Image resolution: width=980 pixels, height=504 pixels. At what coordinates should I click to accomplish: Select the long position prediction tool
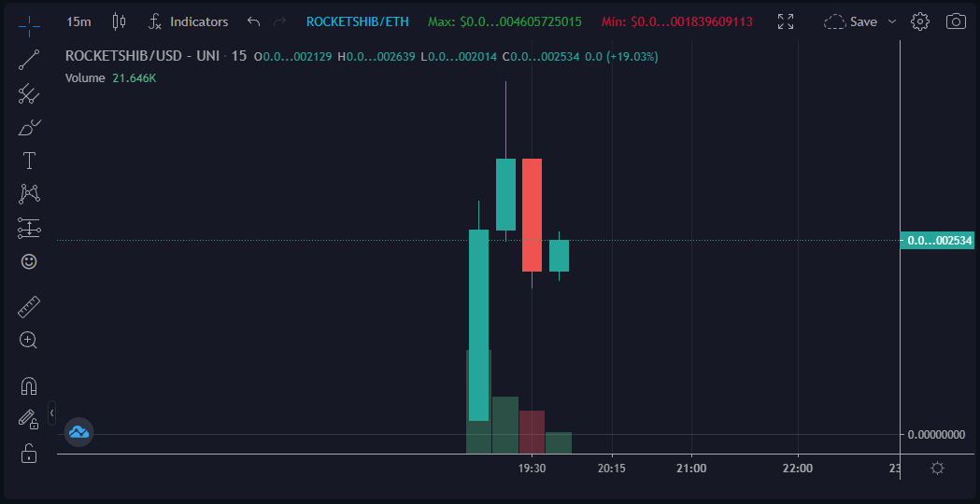coord(29,228)
